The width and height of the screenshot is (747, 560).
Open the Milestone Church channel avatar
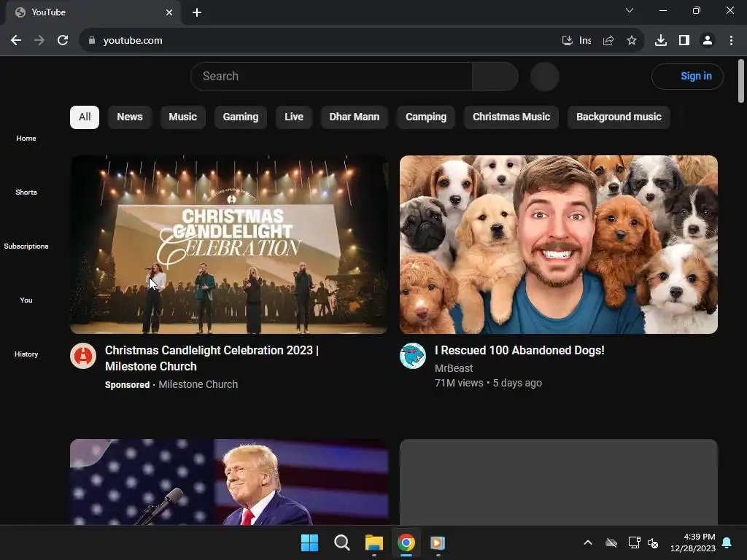pos(83,356)
